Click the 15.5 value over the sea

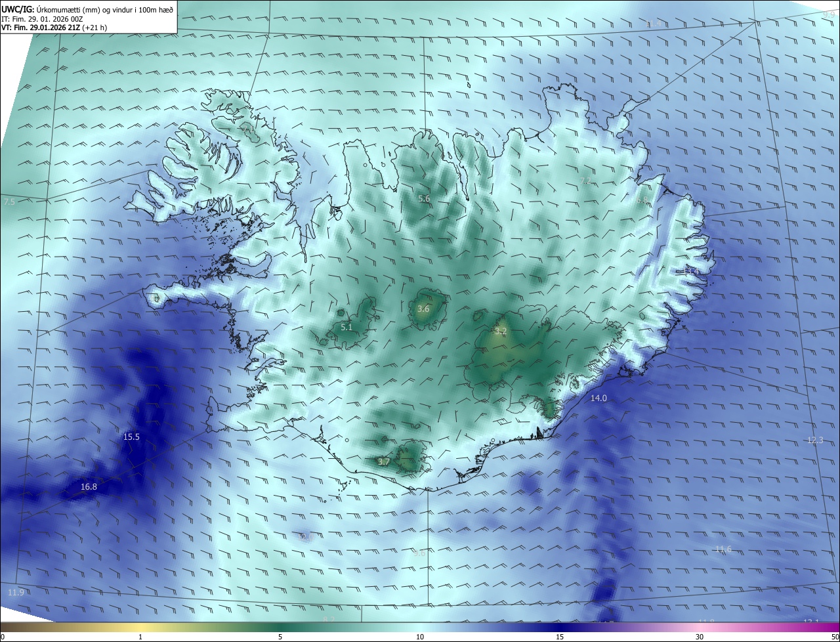pyautogui.click(x=131, y=437)
